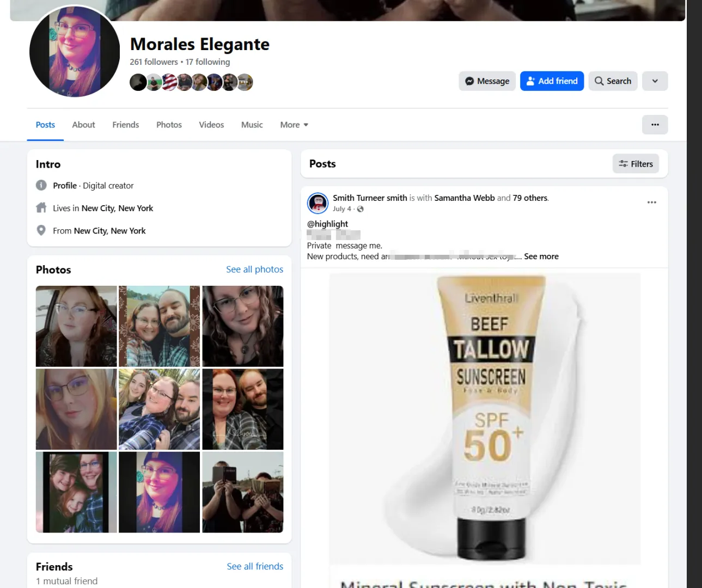This screenshot has width=702, height=588.
Task: Click See all friends
Action: click(x=255, y=567)
